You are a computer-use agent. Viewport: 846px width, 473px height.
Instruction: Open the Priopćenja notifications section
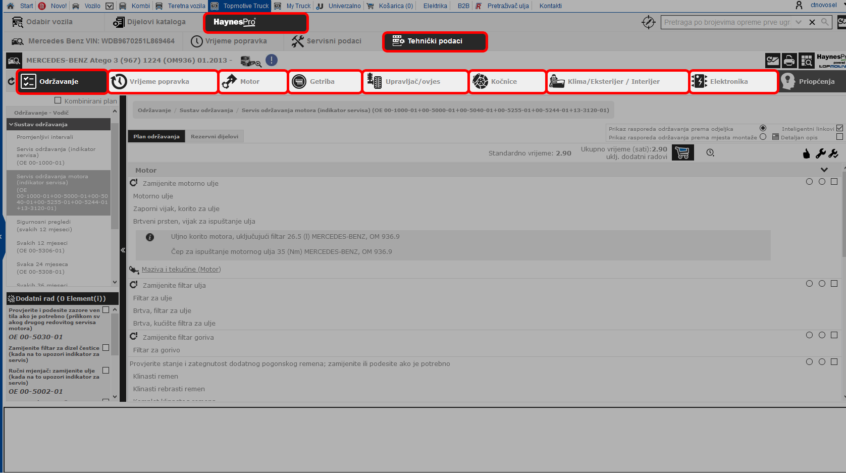812,81
